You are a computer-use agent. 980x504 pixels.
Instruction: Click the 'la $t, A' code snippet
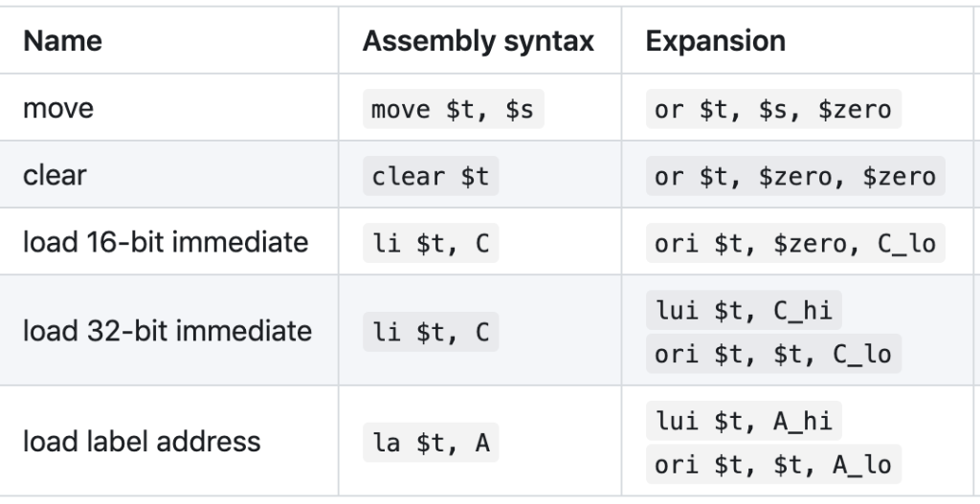point(430,442)
